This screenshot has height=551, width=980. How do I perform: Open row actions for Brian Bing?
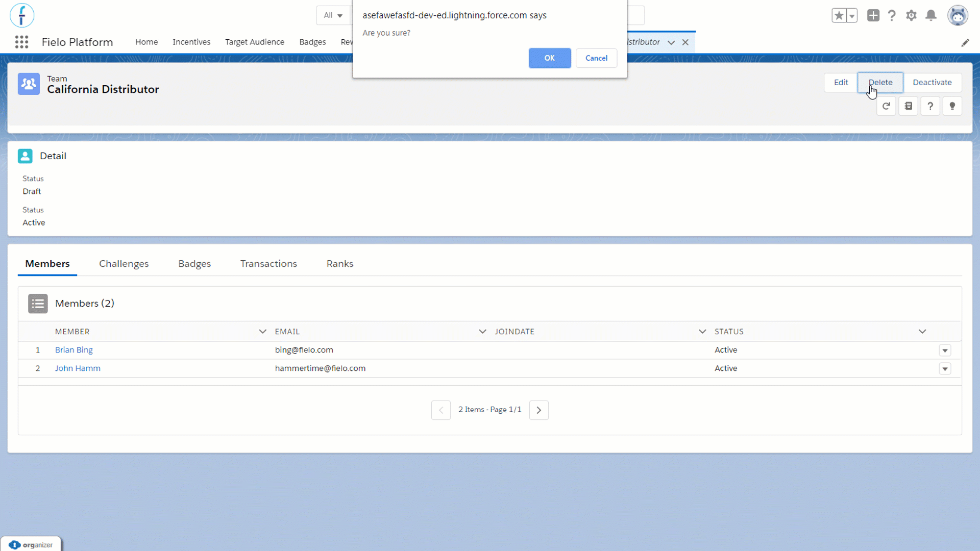945,350
